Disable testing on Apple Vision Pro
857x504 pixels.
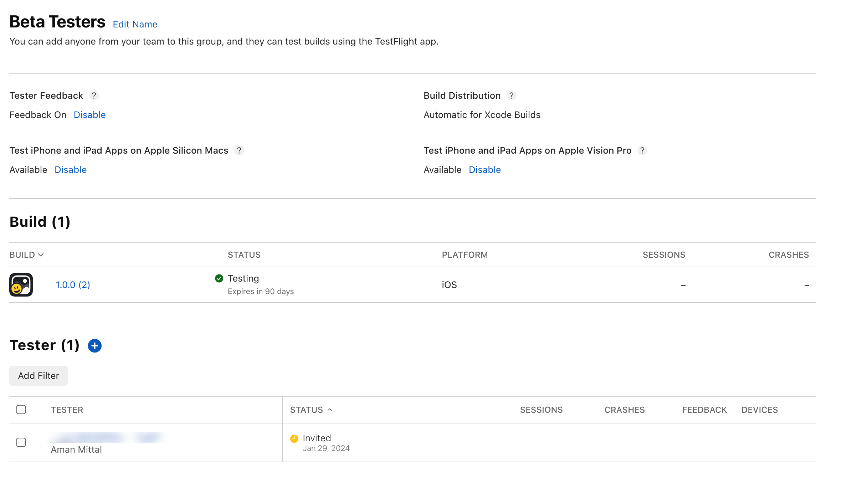[484, 170]
